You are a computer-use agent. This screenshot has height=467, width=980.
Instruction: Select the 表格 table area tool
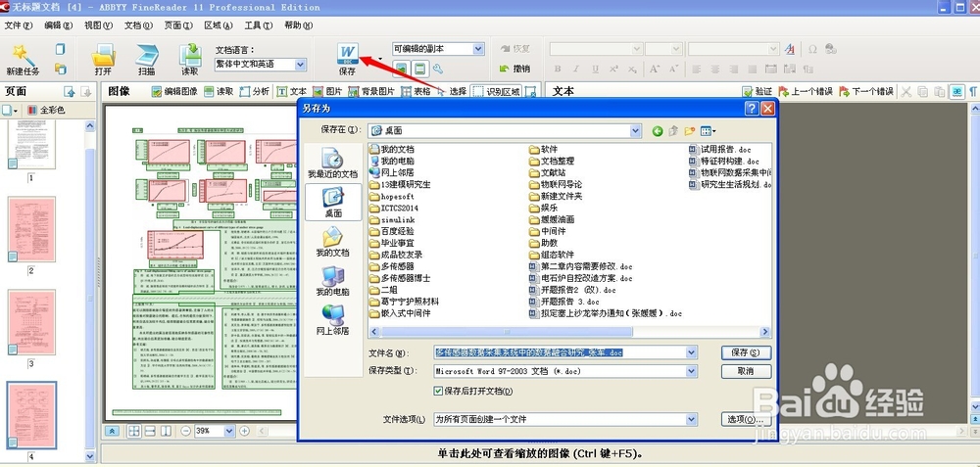[x=416, y=91]
